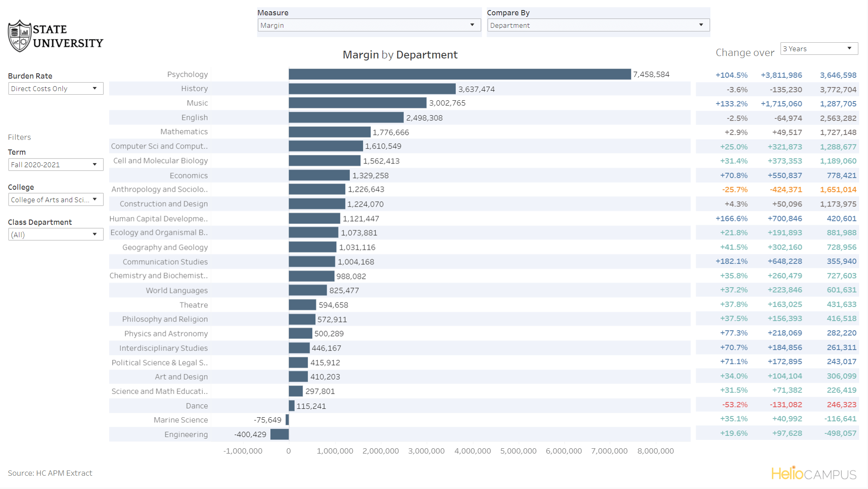Image resolution: width=868 pixels, height=489 pixels.
Task: Open the Class Department (All) dropdown
Action: [x=55, y=235]
